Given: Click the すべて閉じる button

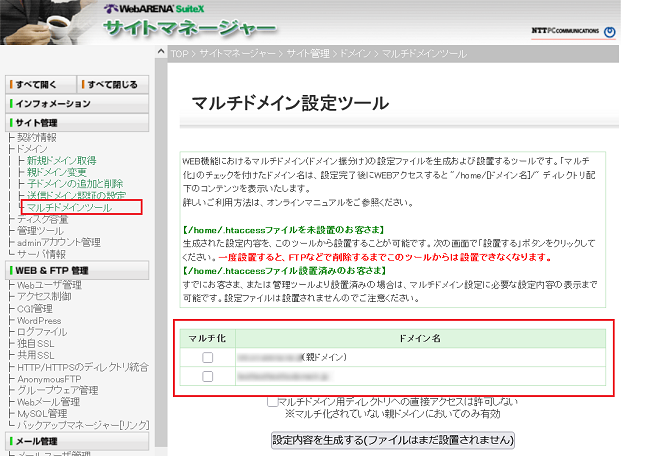Looking at the screenshot, I should [x=113, y=85].
